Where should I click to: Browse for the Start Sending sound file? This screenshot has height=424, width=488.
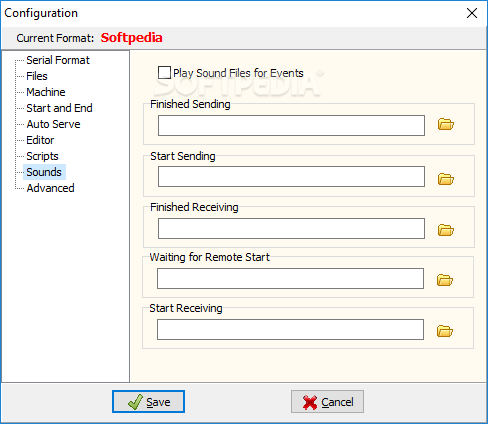point(446,179)
